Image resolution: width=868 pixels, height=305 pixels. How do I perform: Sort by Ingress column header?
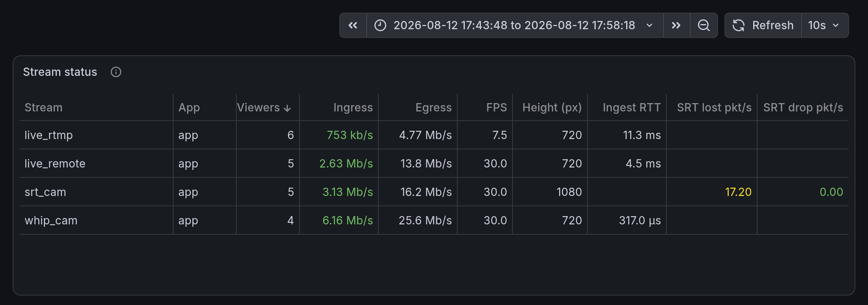click(353, 107)
